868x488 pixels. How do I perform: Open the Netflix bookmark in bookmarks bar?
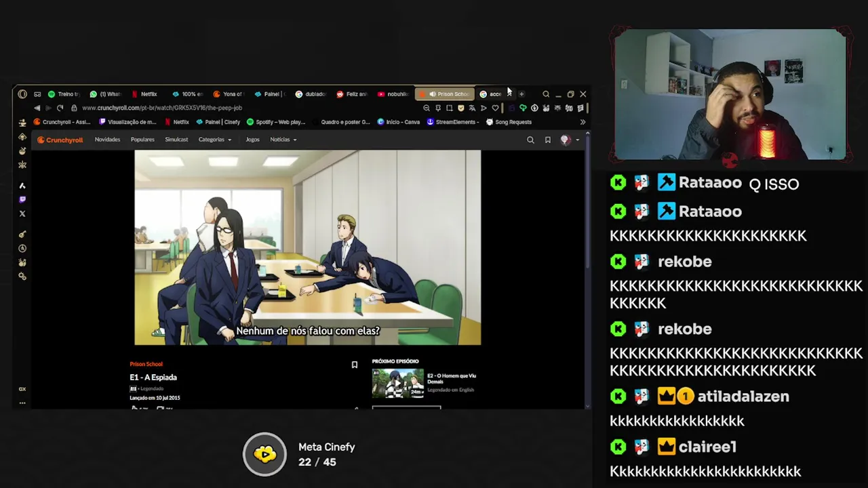176,122
